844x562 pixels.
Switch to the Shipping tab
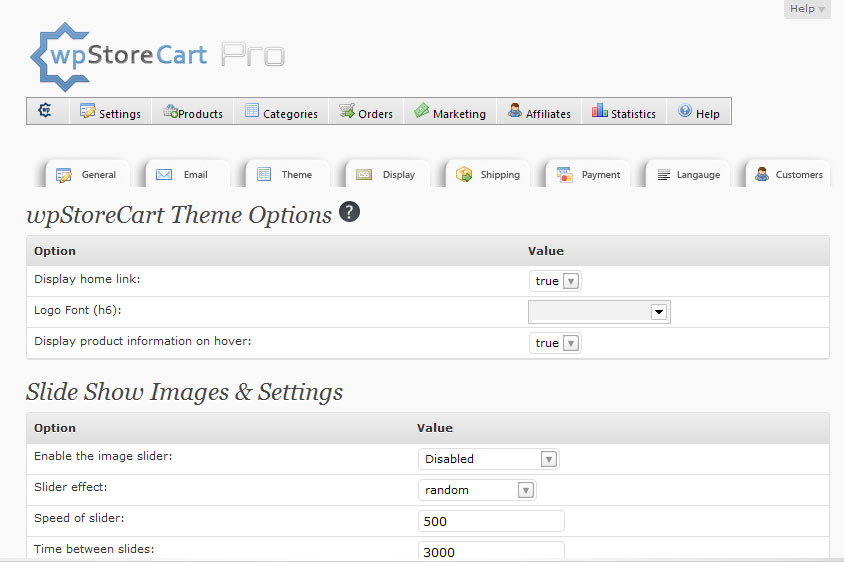(x=487, y=174)
